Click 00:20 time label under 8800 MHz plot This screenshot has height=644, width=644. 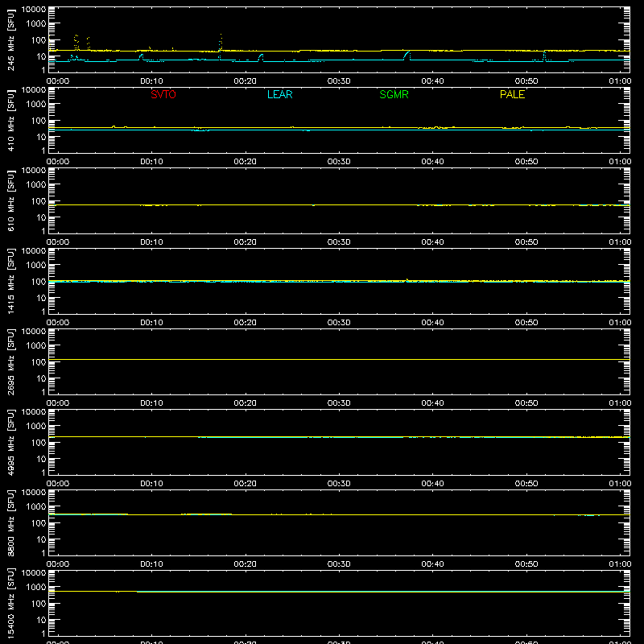coord(246,564)
